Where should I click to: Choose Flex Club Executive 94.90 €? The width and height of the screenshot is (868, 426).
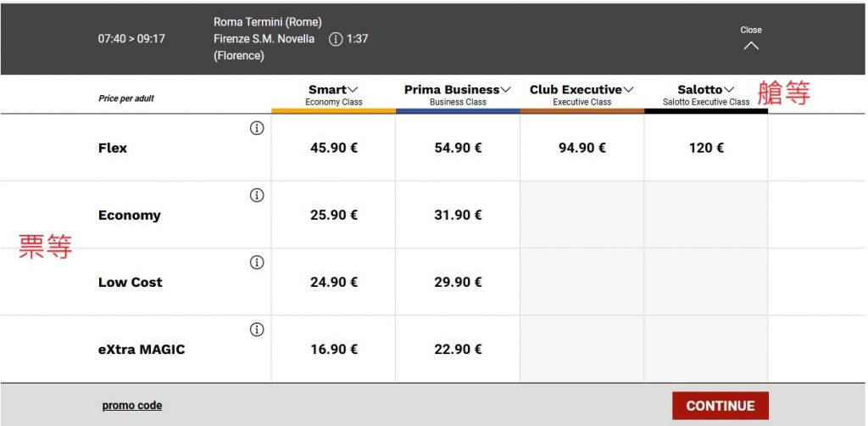pos(581,148)
